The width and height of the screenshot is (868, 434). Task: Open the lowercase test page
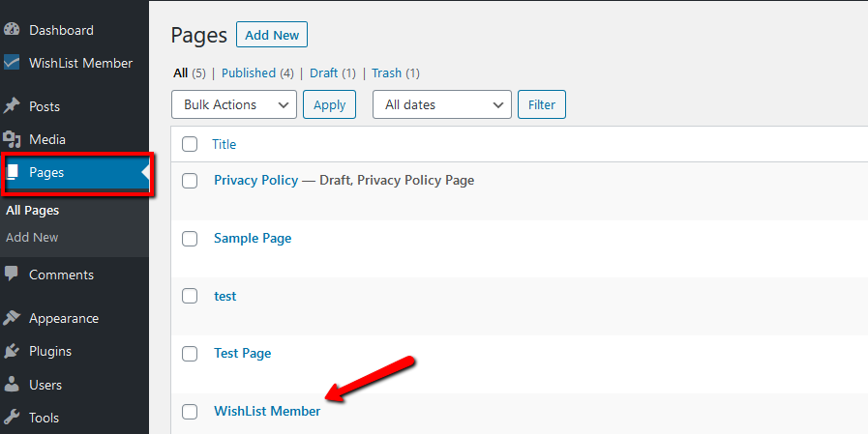(x=224, y=296)
